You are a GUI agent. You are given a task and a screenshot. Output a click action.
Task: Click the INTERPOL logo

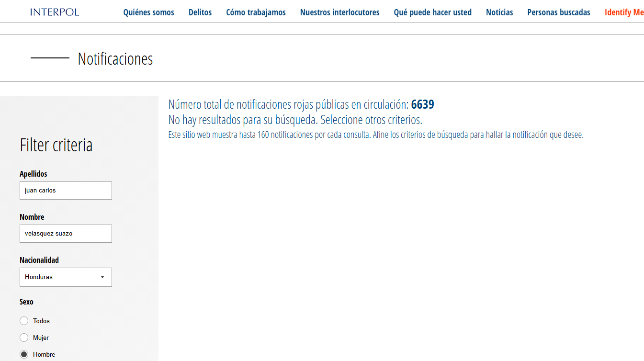click(54, 12)
